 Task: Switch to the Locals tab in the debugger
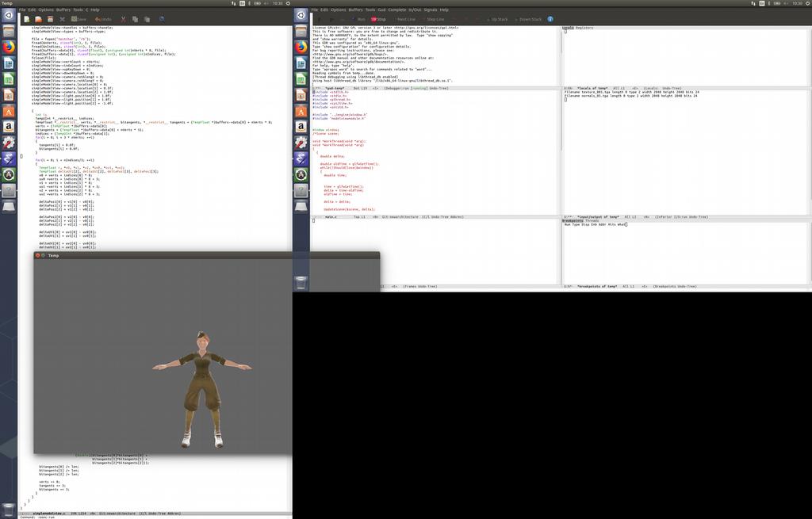click(568, 28)
